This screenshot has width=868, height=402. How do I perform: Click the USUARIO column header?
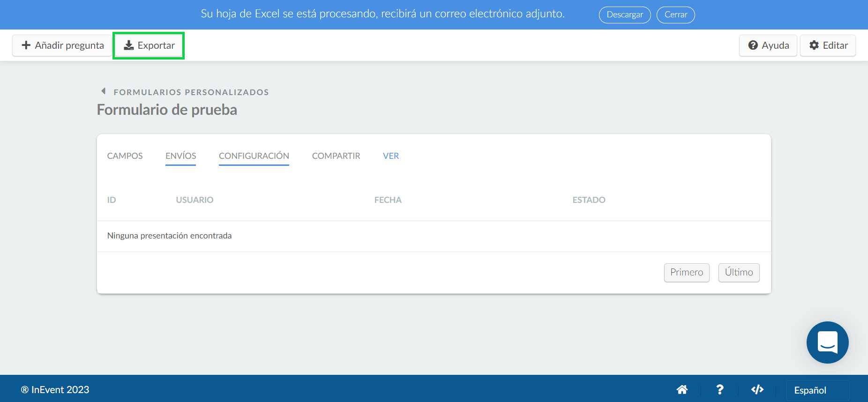195,200
